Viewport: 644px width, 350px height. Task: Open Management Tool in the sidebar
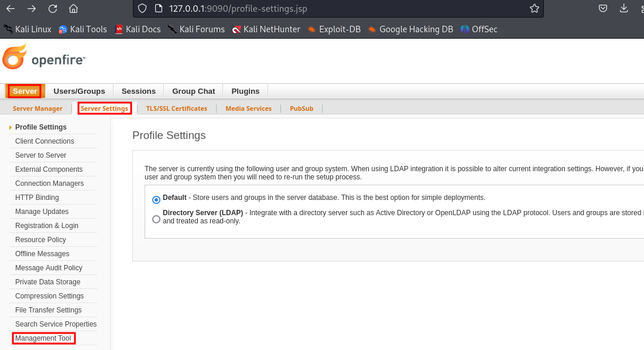click(x=43, y=338)
